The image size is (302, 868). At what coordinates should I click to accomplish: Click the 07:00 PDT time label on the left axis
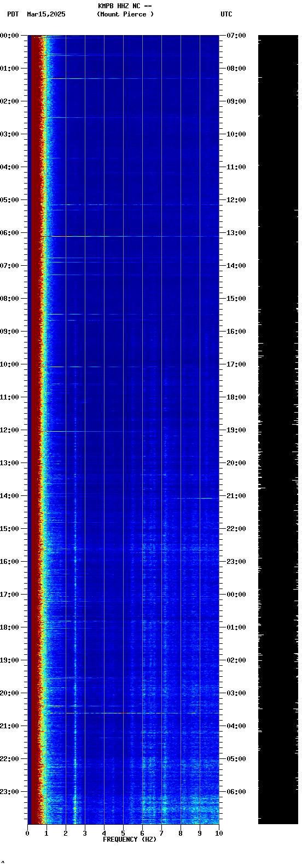pyautogui.click(x=9, y=266)
